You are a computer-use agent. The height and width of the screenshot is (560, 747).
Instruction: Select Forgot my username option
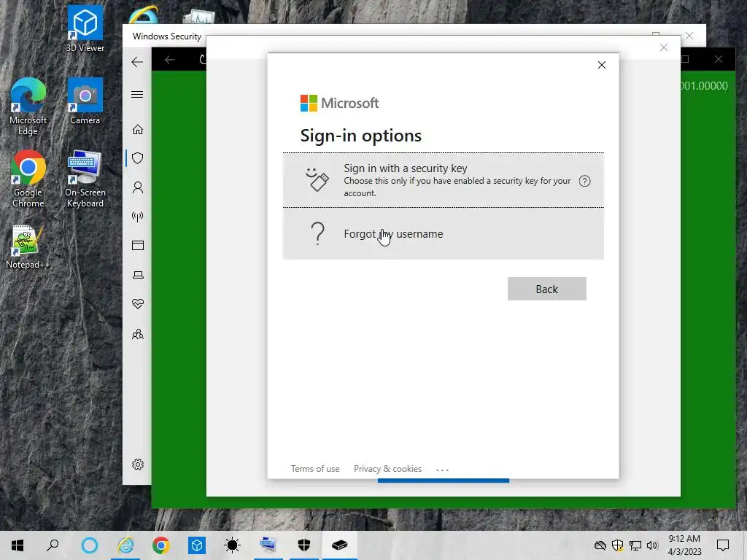tap(443, 234)
